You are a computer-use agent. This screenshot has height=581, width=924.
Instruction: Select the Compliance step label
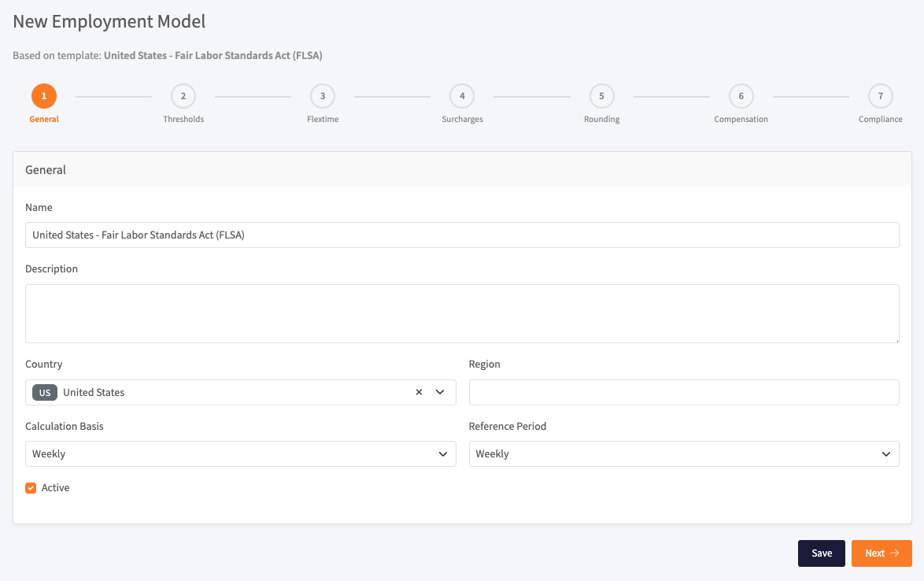tap(881, 119)
